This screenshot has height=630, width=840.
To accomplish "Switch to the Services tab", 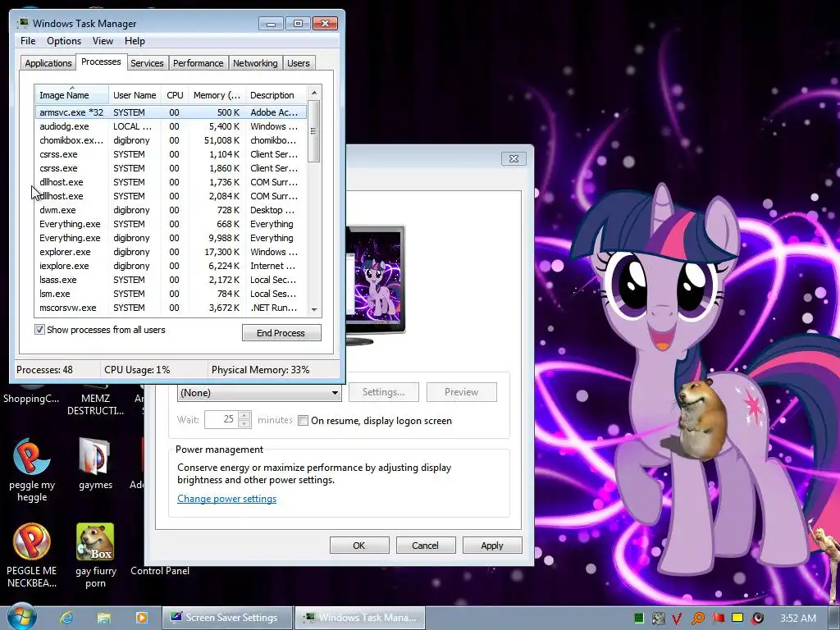I will coord(147,62).
